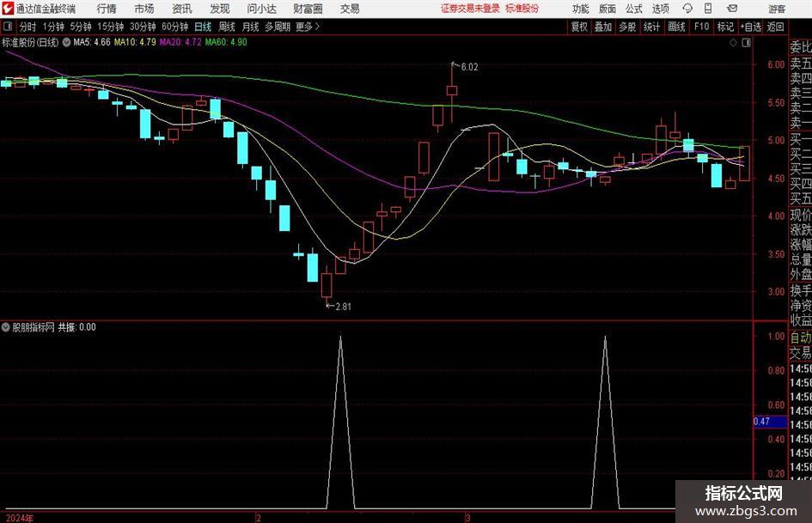Click the 0.47 value tag on sub-chart axis

point(770,422)
